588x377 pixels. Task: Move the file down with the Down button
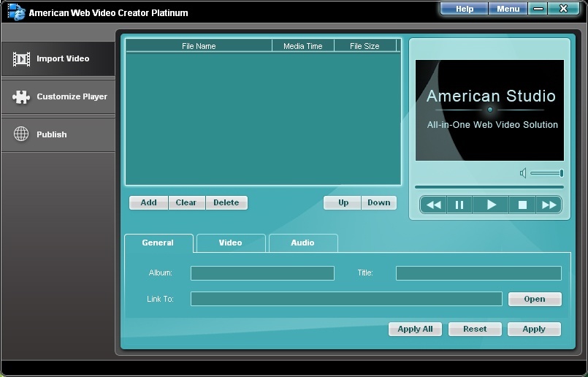click(379, 202)
